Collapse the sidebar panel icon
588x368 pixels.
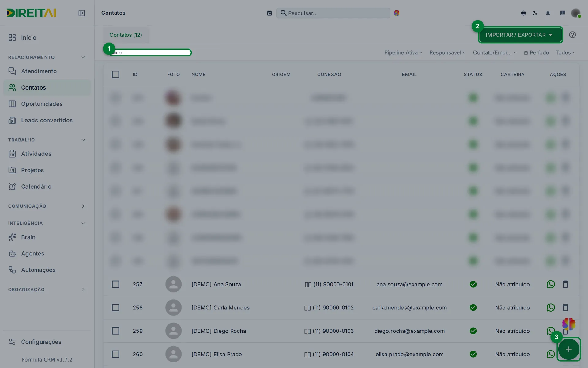point(81,13)
